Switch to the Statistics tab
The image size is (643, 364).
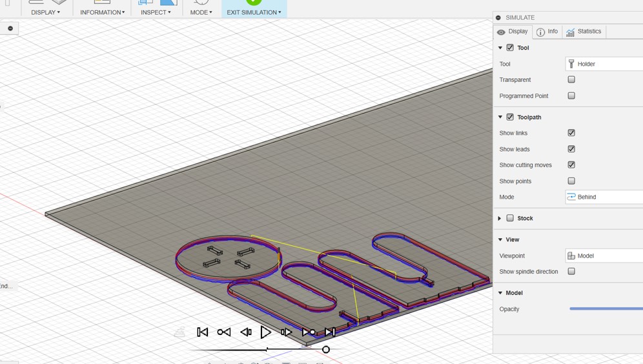(584, 32)
